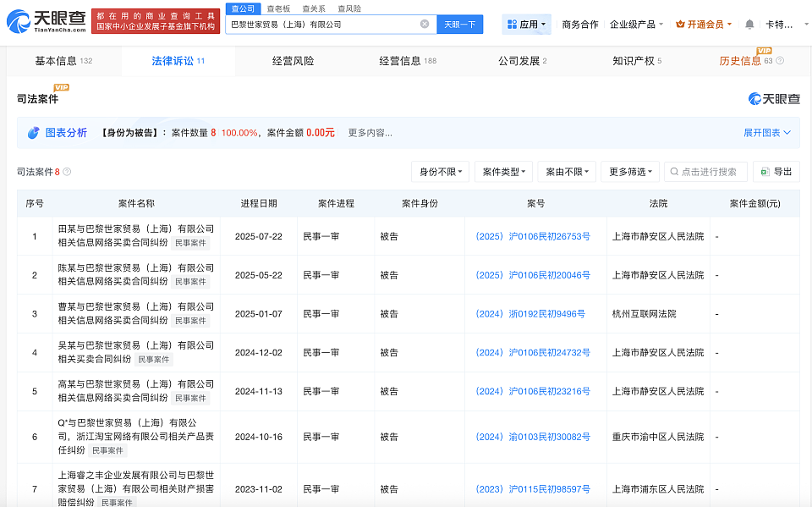Open the 法律诉讼 tab
The width and height of the screenshot is (812, 507).
(x=178, y=61)
